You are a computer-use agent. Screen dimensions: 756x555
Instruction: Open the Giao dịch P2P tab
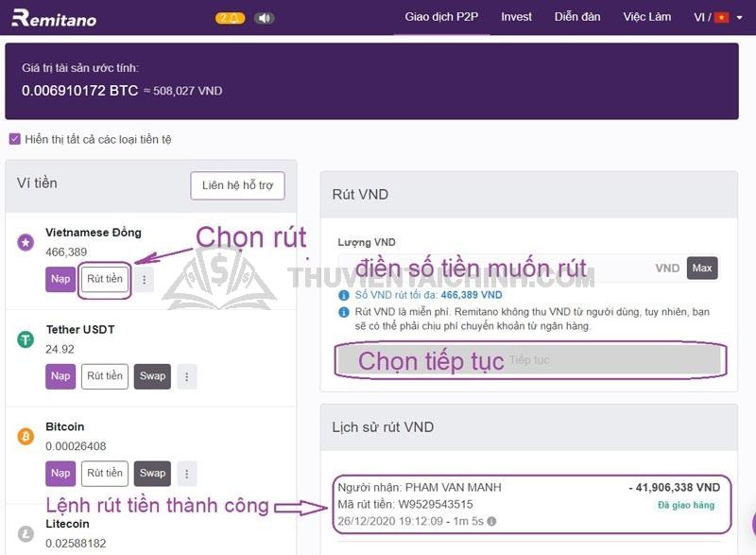[x=441, y=17]
